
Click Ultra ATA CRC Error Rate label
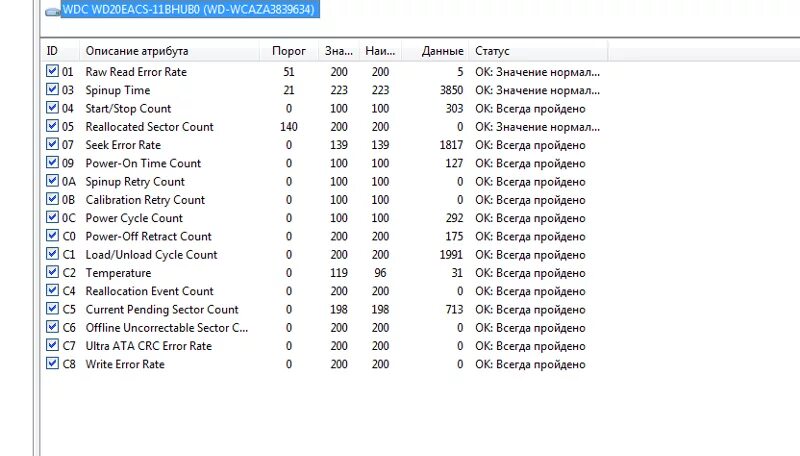click(x=148, y=346)
